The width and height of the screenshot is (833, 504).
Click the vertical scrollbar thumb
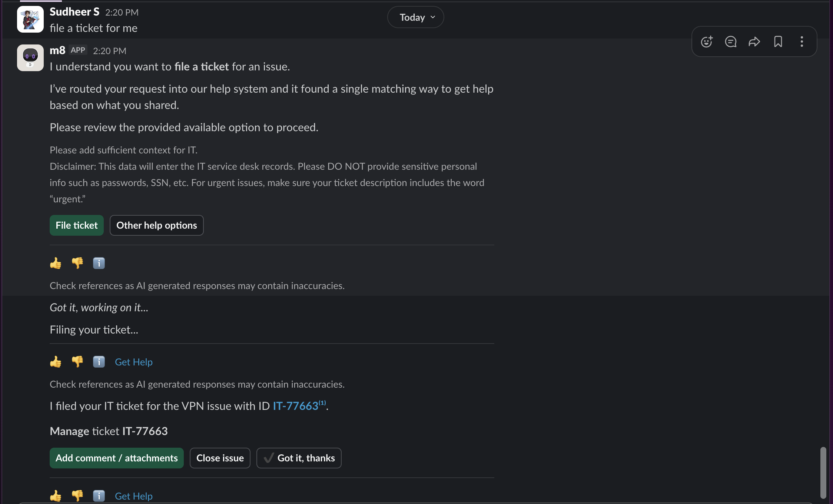coord(823,472)
